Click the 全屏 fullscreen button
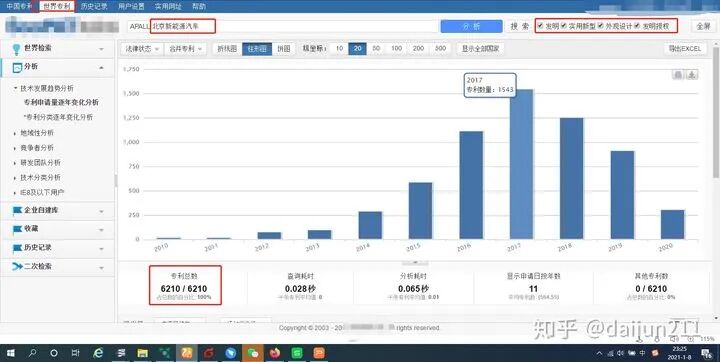This screenshot has height=362, width=720. 703,26
